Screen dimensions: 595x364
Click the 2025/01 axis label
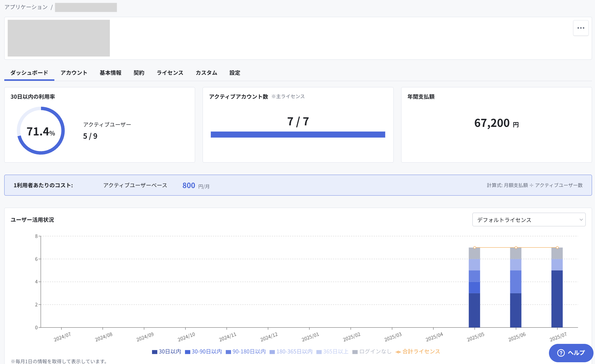coord(310,337)
